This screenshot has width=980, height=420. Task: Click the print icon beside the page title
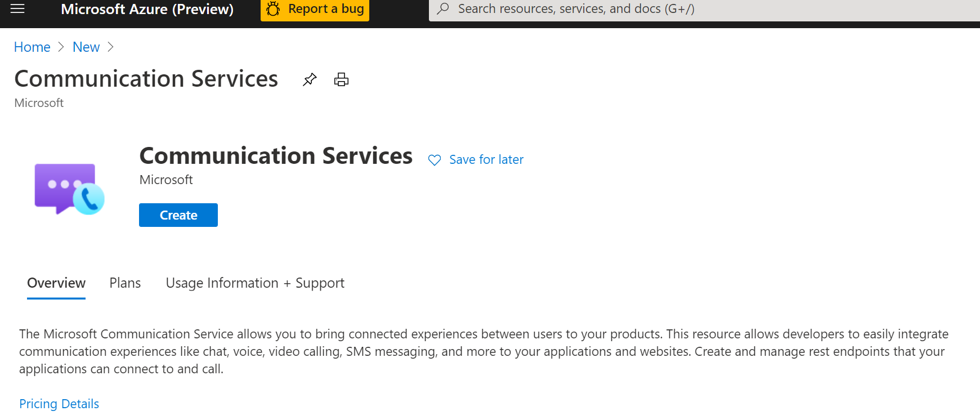pos(341,79)
